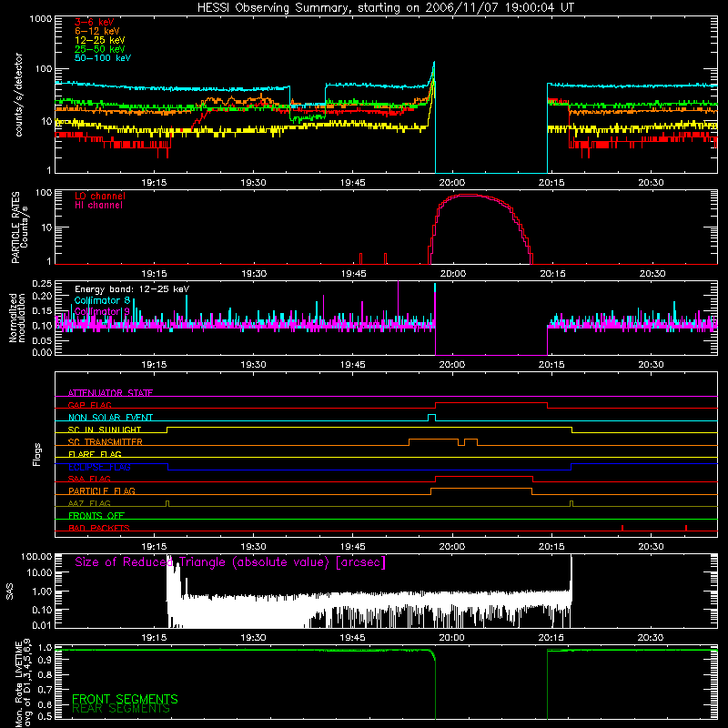Click the 100.00 tick on the SAS axis
Viewport: 728px width, 728px height.
[x=36, y=557]
